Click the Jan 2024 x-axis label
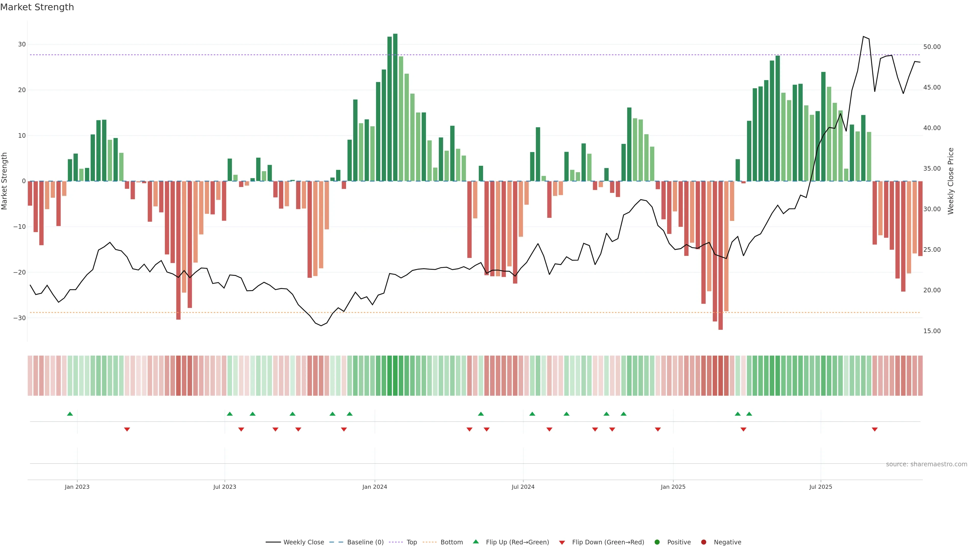The image size is (980, 551). point(374,487)
